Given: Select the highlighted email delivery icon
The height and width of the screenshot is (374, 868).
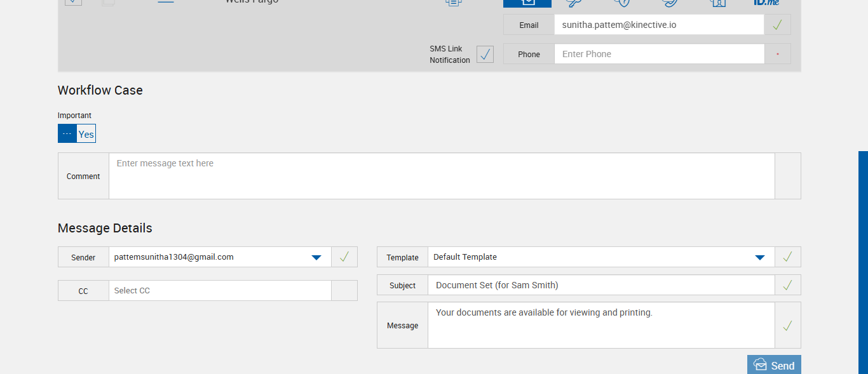Looking at the screenshot, I should tap(527, 3).
